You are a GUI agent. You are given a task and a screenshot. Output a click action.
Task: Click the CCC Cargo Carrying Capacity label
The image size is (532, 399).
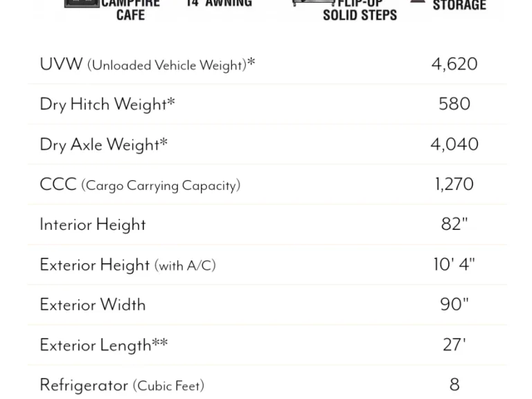pyautogui.click(x=140, y=185)
